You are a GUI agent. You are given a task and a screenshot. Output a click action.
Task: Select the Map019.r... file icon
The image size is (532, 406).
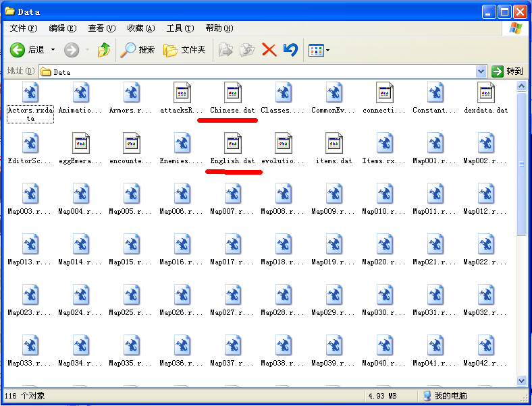[334, 244]
